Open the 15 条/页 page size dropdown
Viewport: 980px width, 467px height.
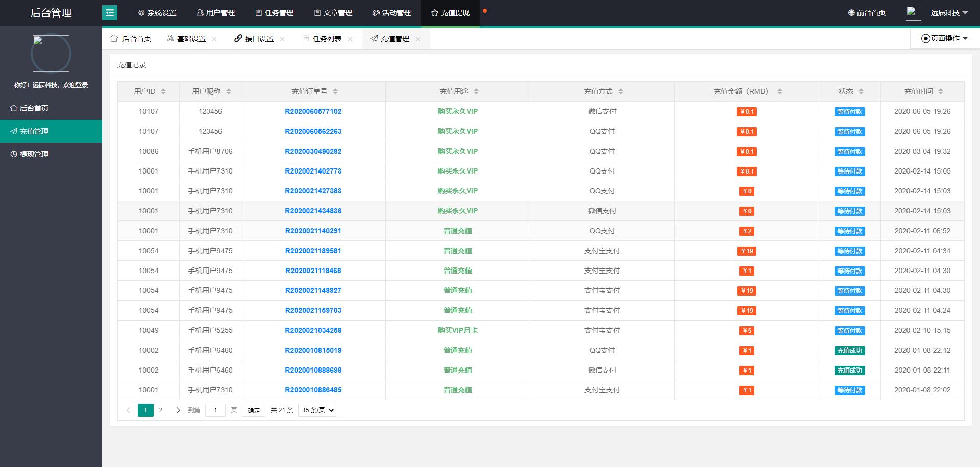click(317, 410)
